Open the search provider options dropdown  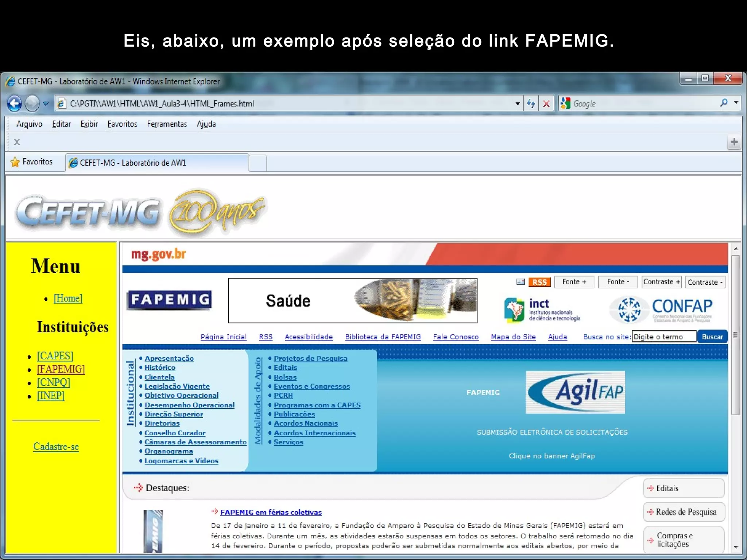point(736,103)
